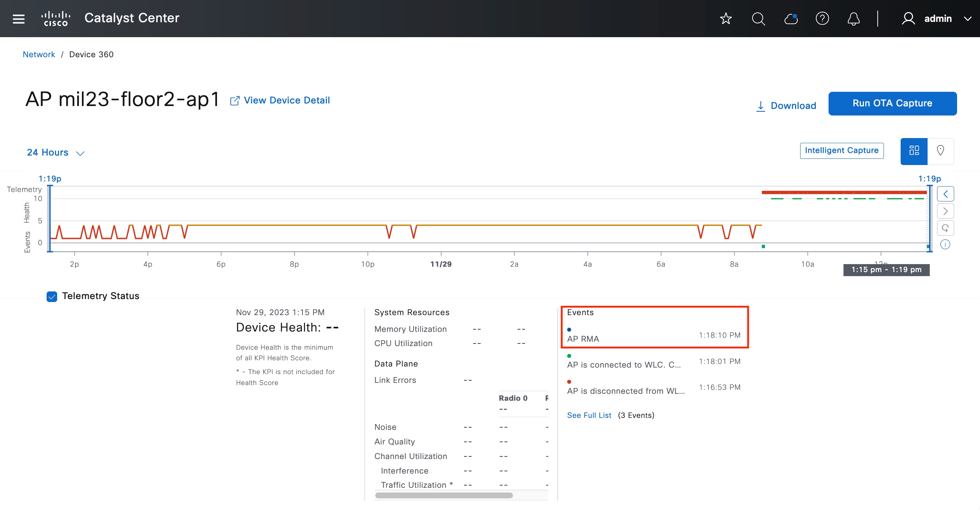Open the notifications bell
The width and height of the screenshot is (980, 510).
853,19
